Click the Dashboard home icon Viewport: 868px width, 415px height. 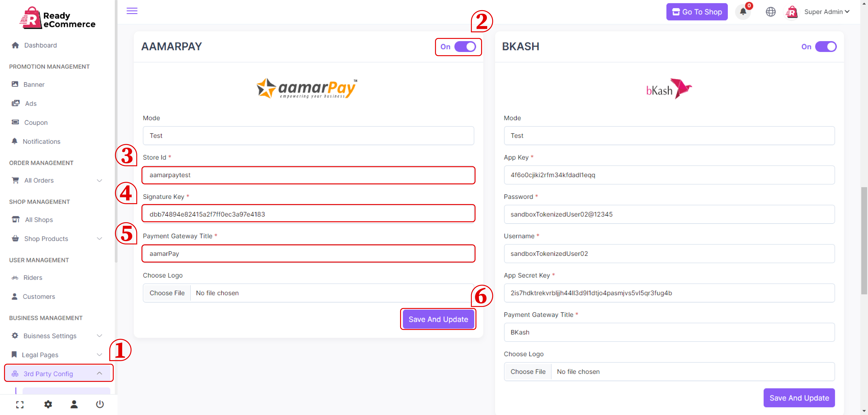tap(15, 45)
